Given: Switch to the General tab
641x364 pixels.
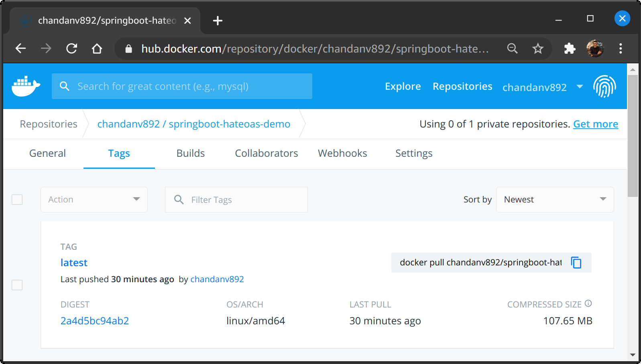Looking at the screenshot, I should pyautogui.click(x=47, y=154).
